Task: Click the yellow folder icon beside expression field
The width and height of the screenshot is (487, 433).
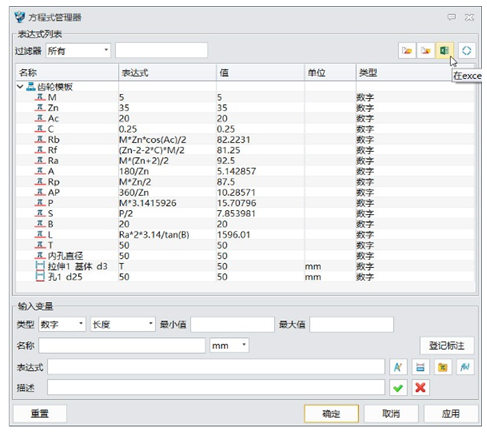Action: 443,367
